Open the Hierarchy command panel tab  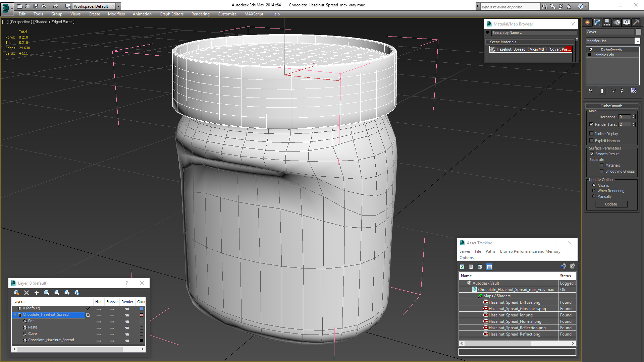click(x=607, y=22)
